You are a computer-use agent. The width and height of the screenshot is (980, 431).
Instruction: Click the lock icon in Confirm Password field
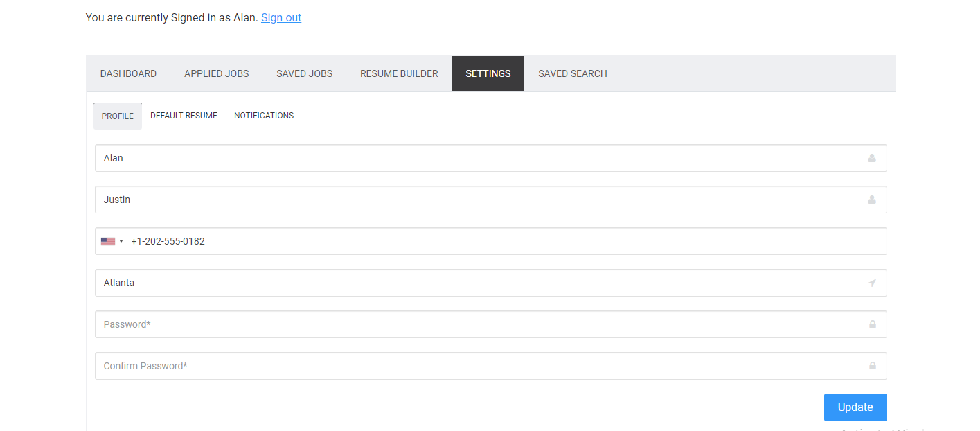872,366
